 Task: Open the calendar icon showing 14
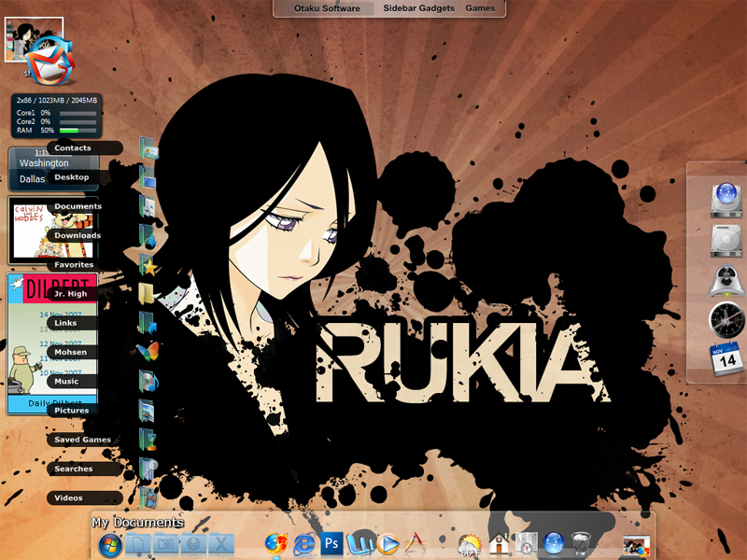click(726, 358)
